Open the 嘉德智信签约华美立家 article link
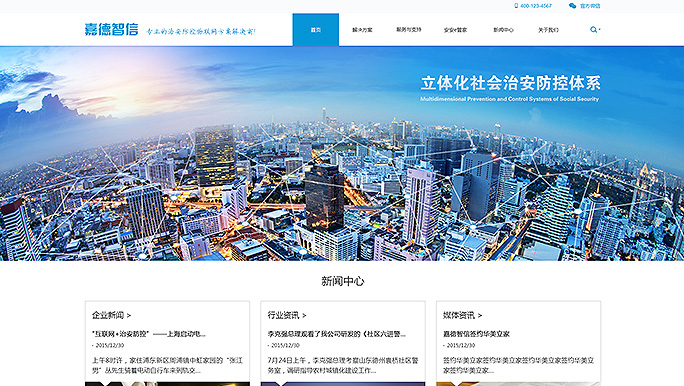The height and width of the screenshot is (386, 684). point(476,334)
